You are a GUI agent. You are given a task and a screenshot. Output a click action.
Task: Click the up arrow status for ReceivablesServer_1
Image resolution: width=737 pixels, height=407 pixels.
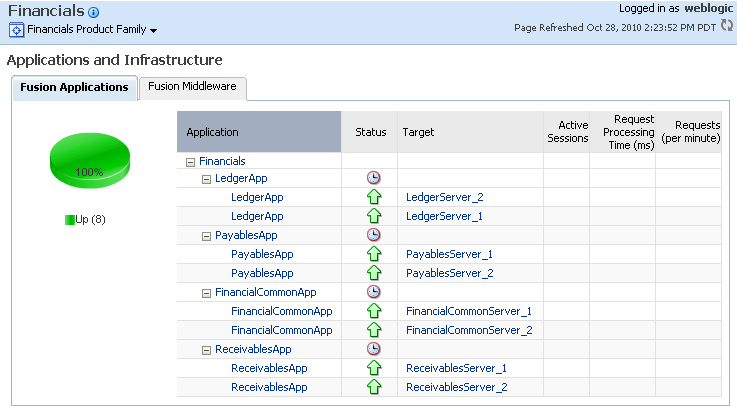tap(374, 368)
